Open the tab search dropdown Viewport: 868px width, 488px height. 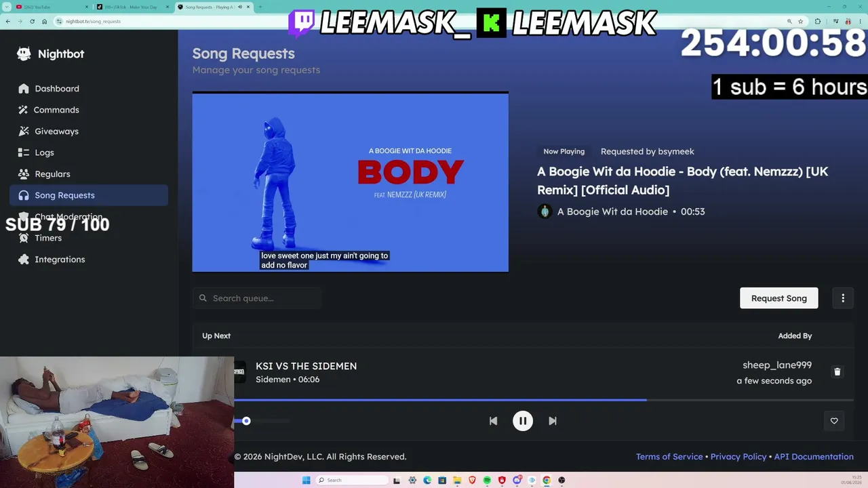(x=7, y=7)
